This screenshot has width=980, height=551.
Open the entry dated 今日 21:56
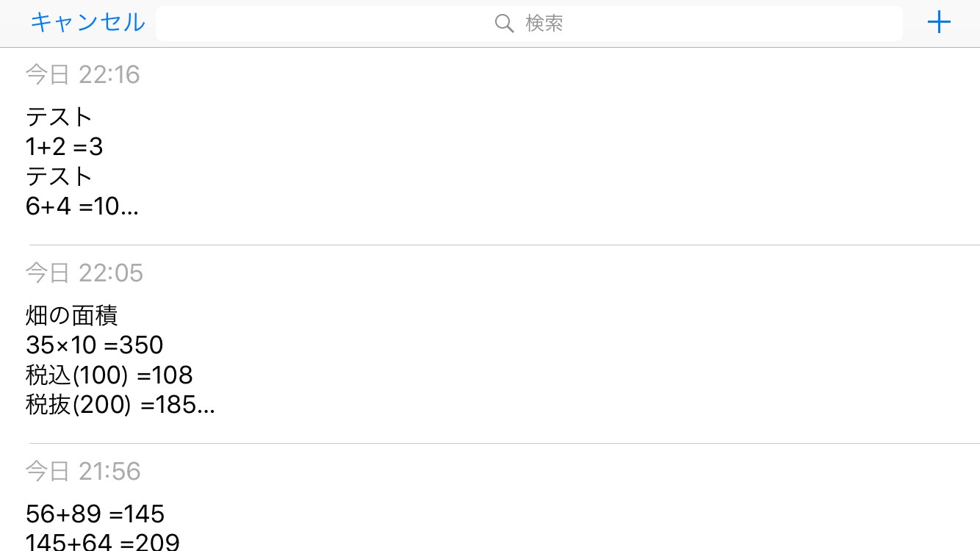tap(82, 472)
